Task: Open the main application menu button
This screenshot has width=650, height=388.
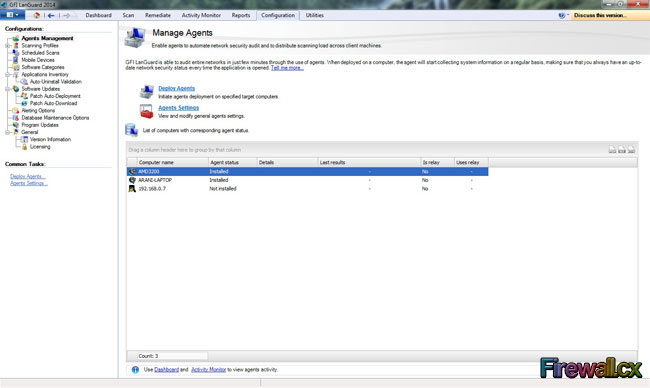Action: (12, 15)
